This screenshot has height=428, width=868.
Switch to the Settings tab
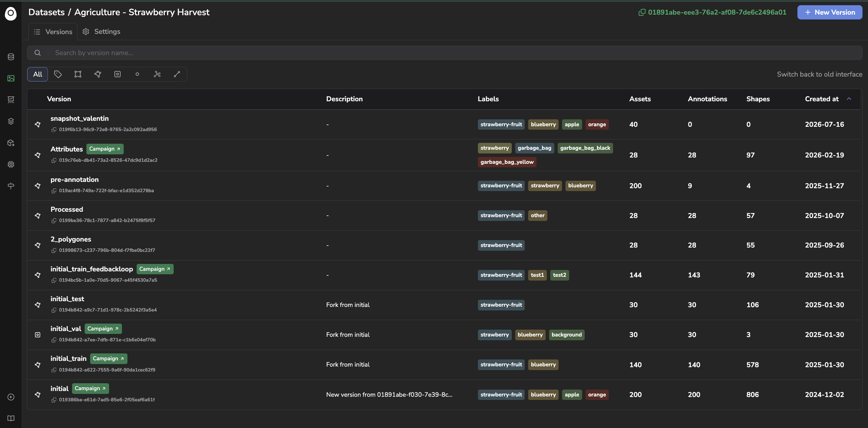coord(101,32)
